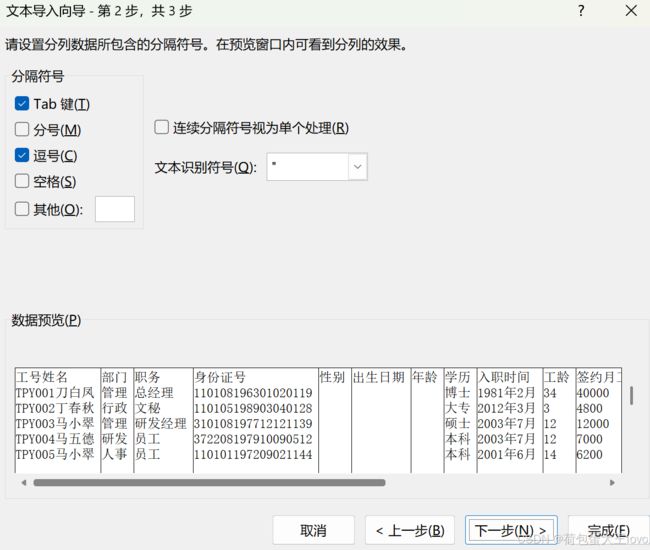
Task: Click the 博士 education cell
Action: click(x=458, y=393)
